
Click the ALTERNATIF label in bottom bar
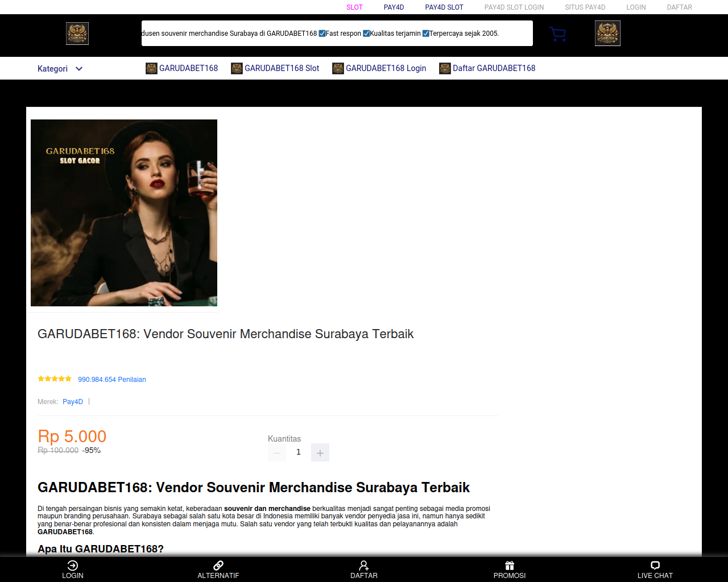218,576
